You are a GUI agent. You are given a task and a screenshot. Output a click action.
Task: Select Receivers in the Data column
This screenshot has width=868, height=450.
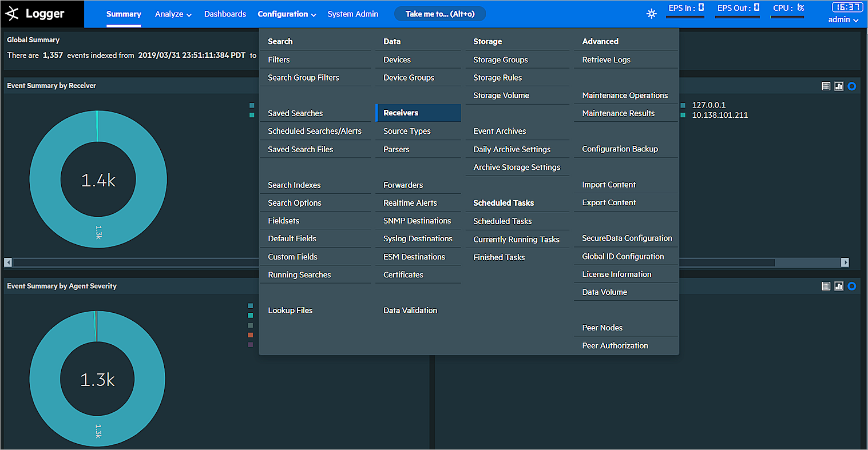[401, 113]
